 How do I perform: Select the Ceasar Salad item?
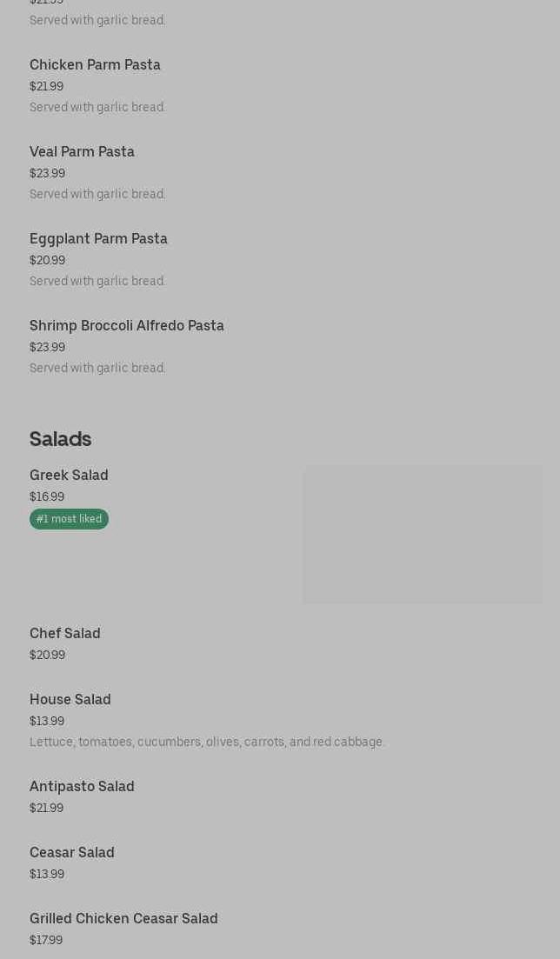pyautogui.click(x=72, y=853)
